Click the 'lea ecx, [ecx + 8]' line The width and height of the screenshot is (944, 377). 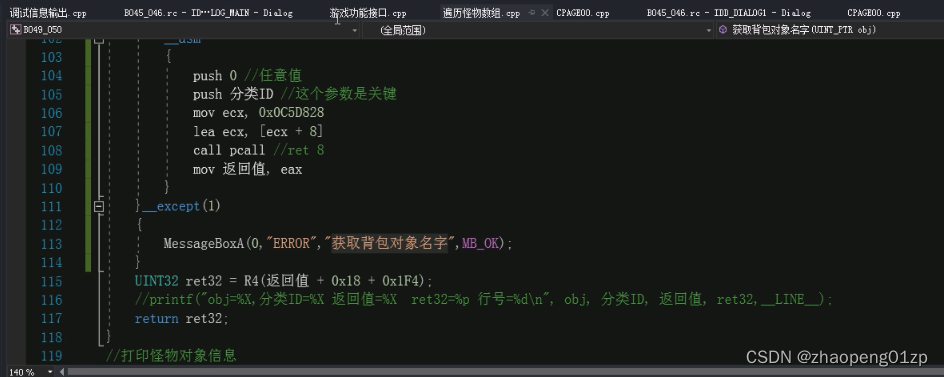tap(258, 132)
